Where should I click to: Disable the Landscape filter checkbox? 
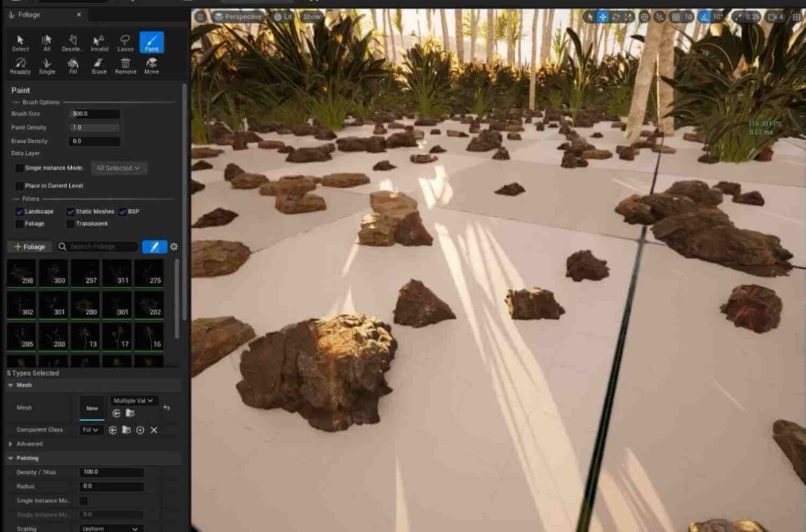19,211
